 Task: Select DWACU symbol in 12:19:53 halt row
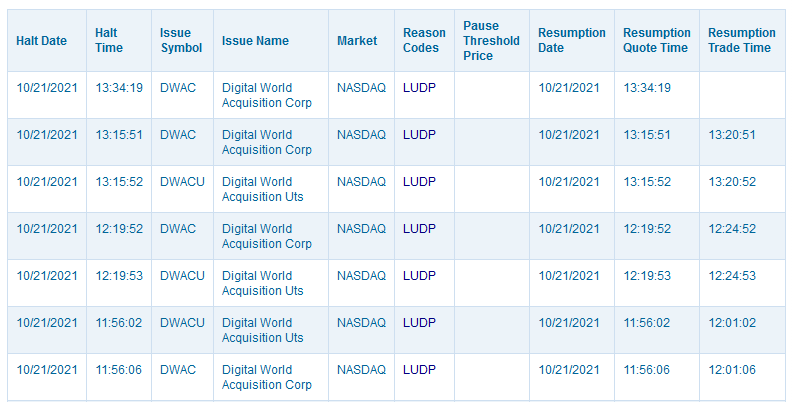(x=182, y=276)
